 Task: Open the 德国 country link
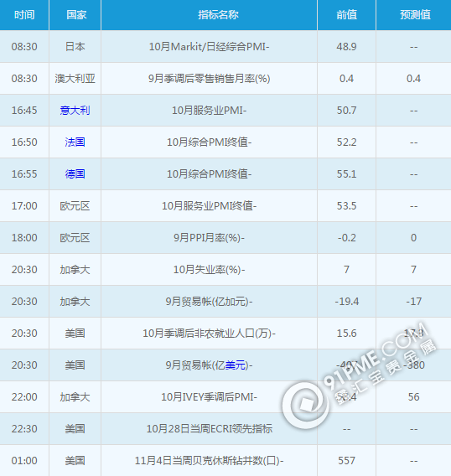[x=75, y=174]
